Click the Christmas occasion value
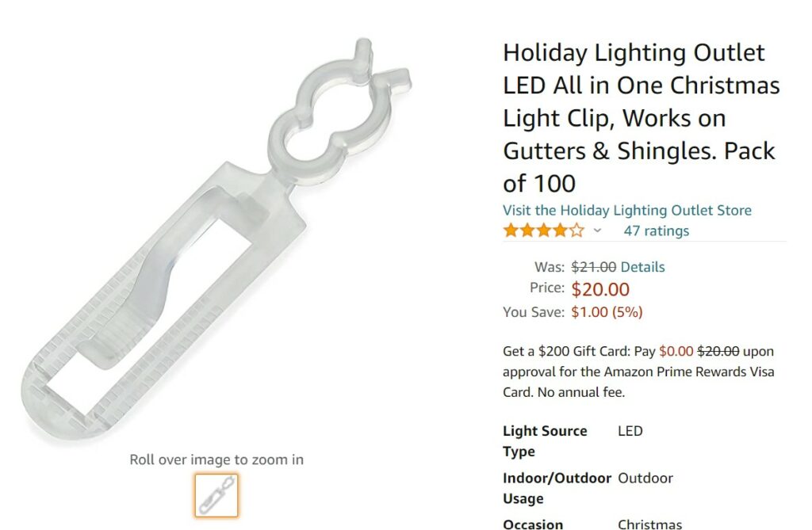812x530 pixels. tap(649, 524)
